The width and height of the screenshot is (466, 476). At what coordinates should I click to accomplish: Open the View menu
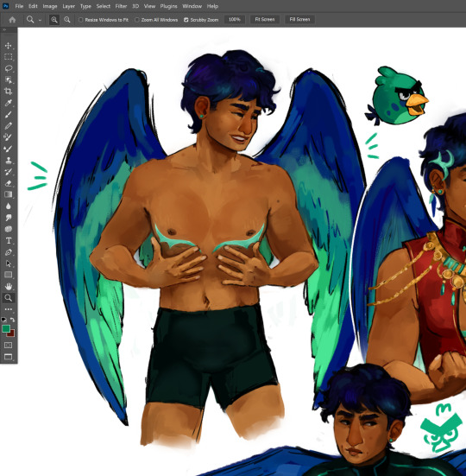(x=149, y=6)
